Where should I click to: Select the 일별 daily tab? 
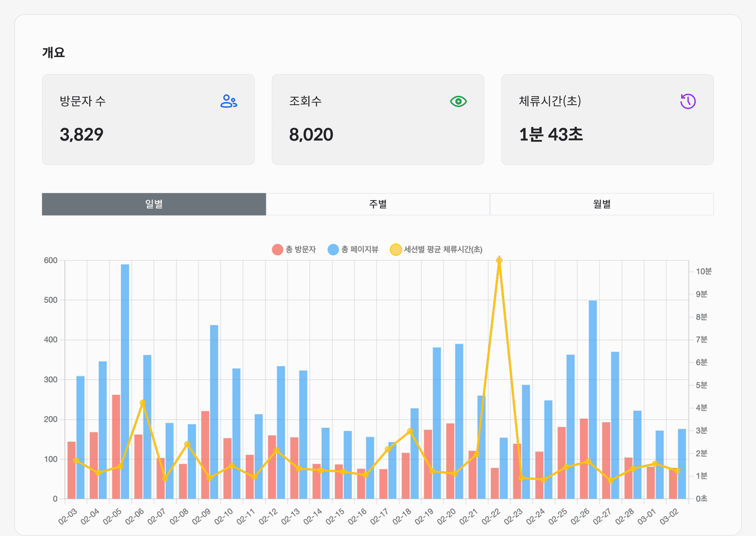coord(154,204)
